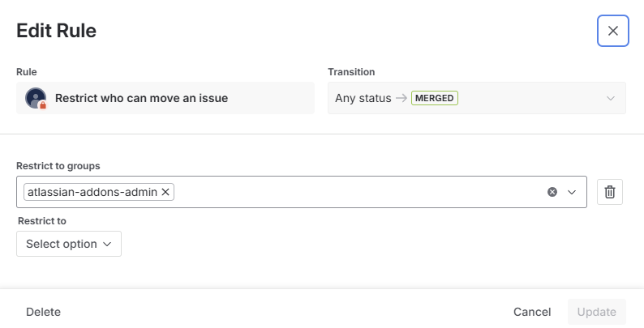Click the atlassian-addons-admin tag label
Image resolution: width=644 pixels, height=328 pixels.
92,192
